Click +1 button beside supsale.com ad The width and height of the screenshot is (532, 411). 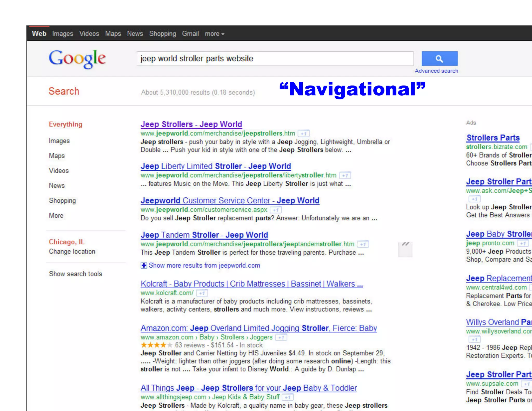tap(527, 384)
